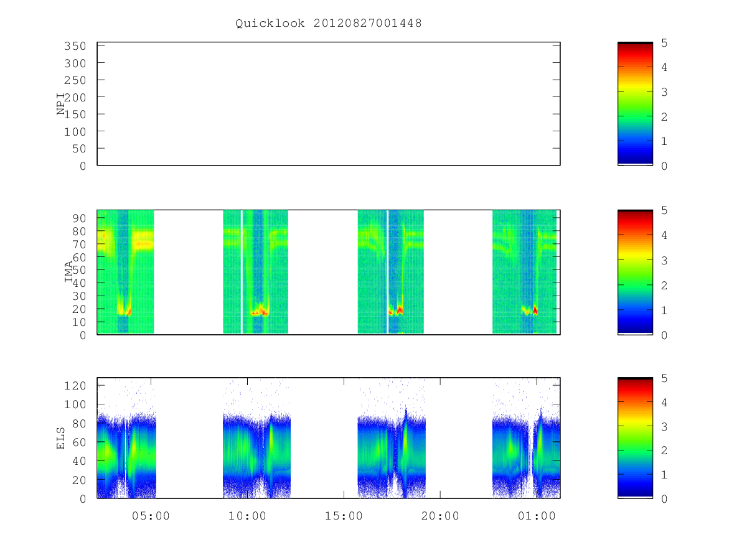Click the 90 tick on the IMA axis
The image size is (747, 560).
coord(79,218)
